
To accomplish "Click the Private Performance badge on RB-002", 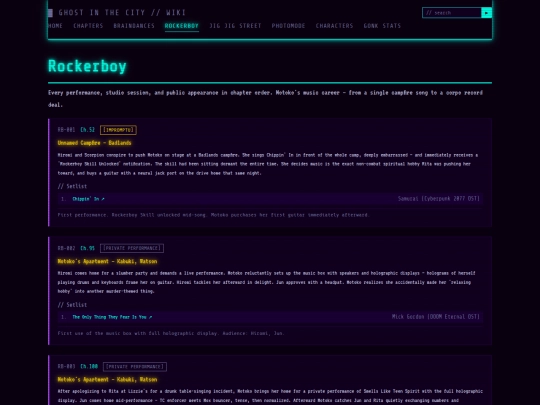I will [x=132, y=248].
